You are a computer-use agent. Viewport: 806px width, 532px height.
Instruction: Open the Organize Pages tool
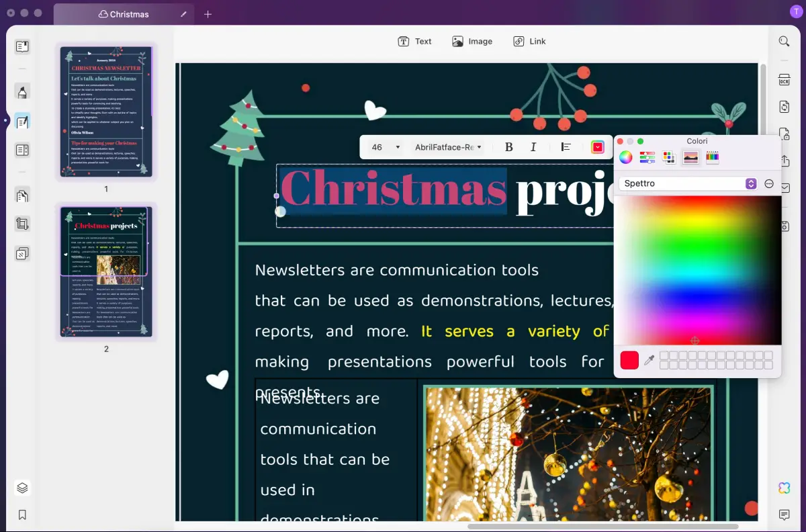point(22,196)
